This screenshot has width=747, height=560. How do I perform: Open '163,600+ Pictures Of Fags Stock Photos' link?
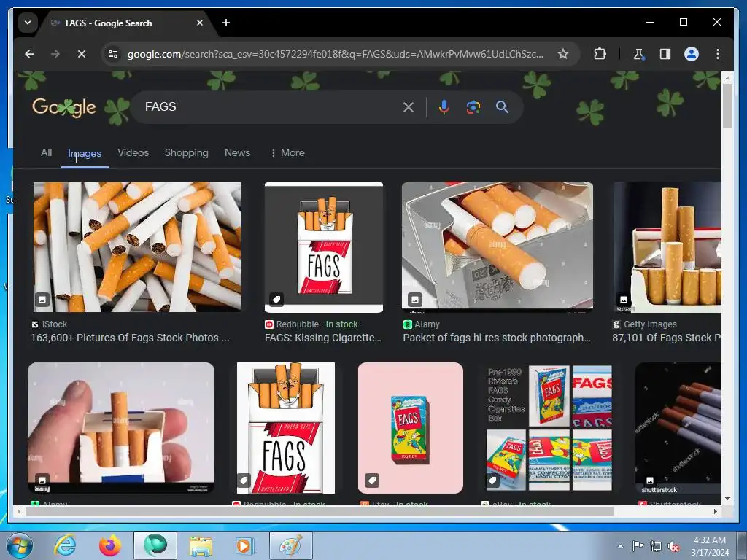click(x=130, y=338)
